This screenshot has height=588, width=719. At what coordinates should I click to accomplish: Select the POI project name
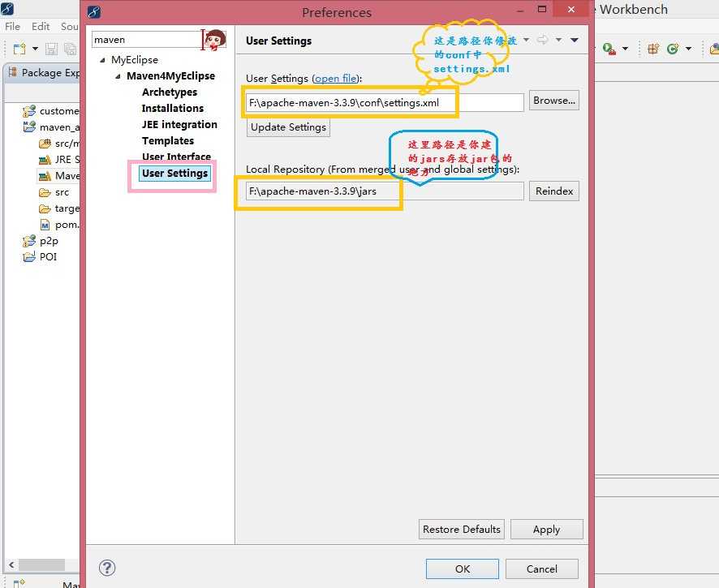click(x=48, y=256)
